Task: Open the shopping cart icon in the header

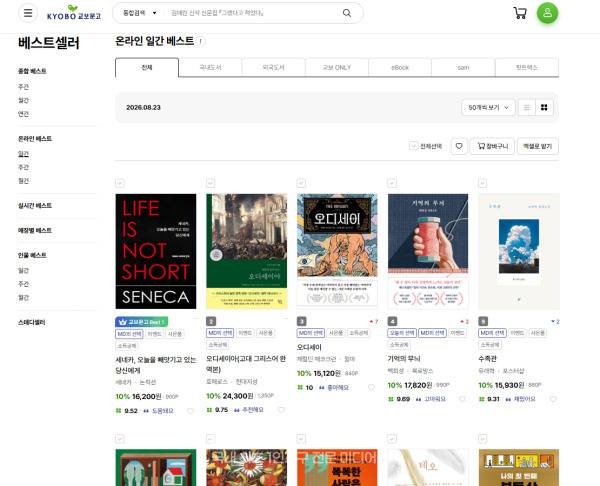Action: coord(520,13)
